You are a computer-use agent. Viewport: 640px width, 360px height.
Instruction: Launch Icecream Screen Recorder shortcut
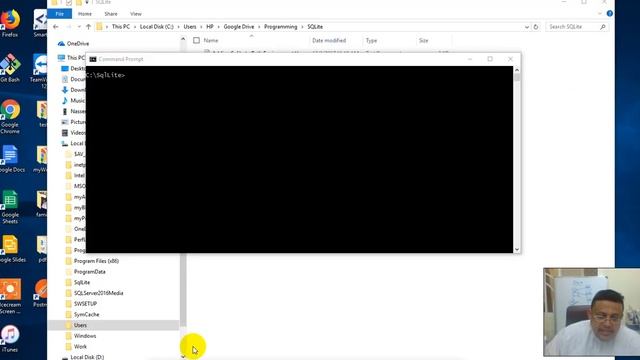click(x=10, y=296)
